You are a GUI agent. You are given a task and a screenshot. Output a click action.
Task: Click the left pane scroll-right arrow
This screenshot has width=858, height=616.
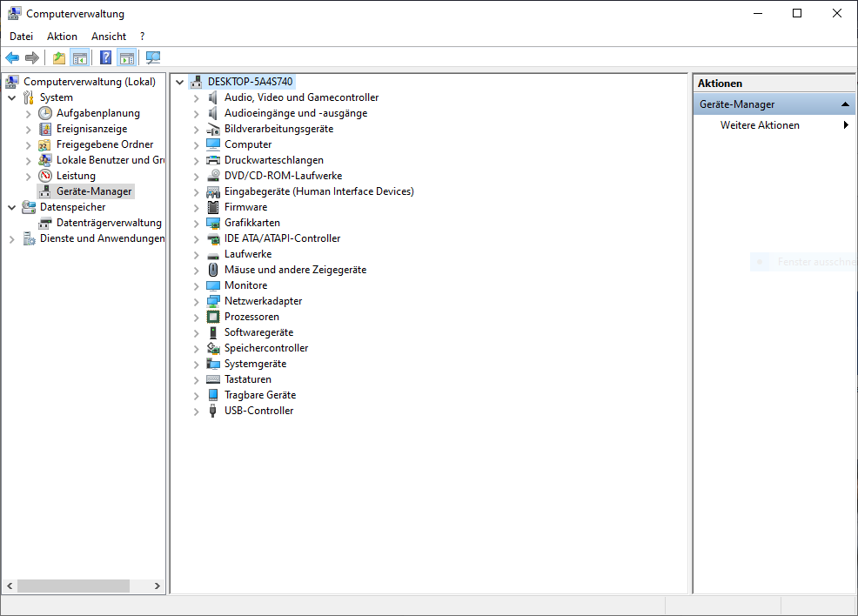pos(157,586)
